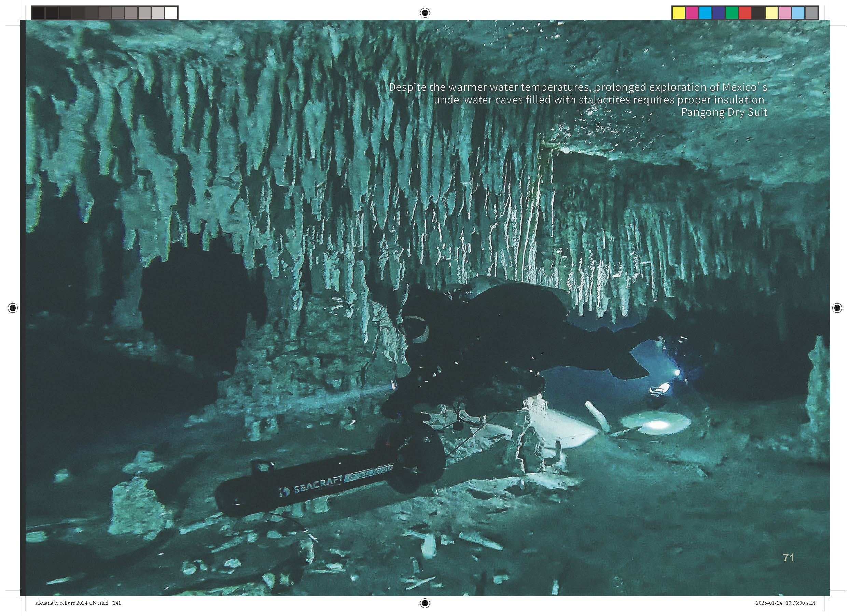Click the darkest black swatch in the grayscale bar
850x616 pixels.
(38, 13)
